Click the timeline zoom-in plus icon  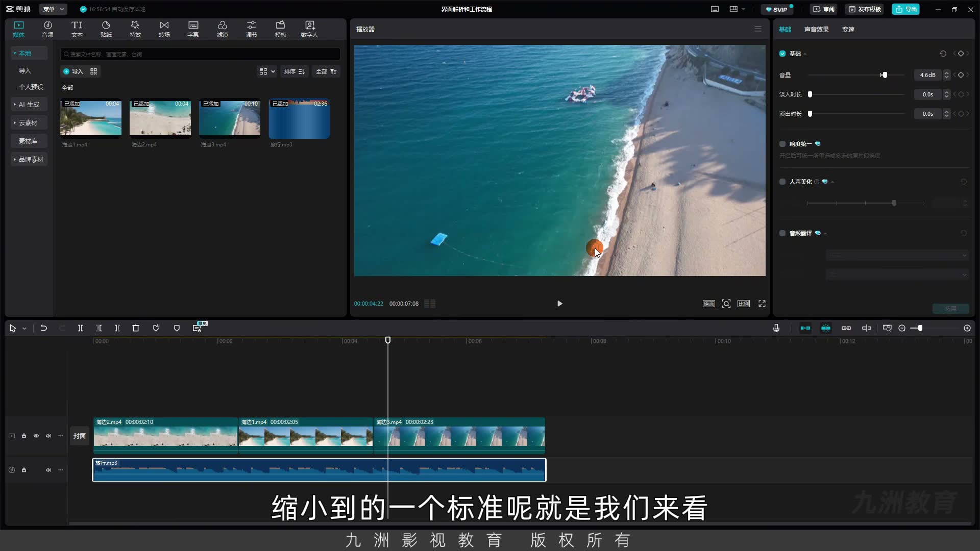pos(967,328)
